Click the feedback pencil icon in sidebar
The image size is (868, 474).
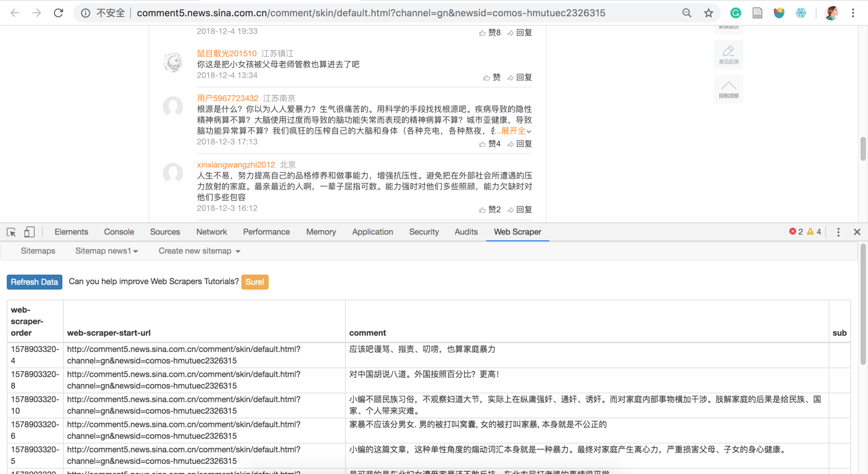click(728, 55)
